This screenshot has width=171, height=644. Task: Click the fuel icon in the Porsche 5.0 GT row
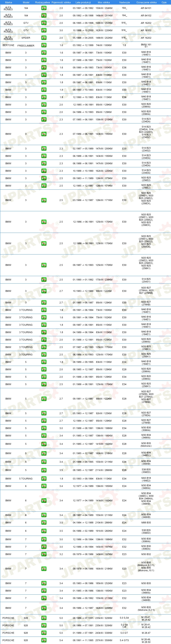44,633
